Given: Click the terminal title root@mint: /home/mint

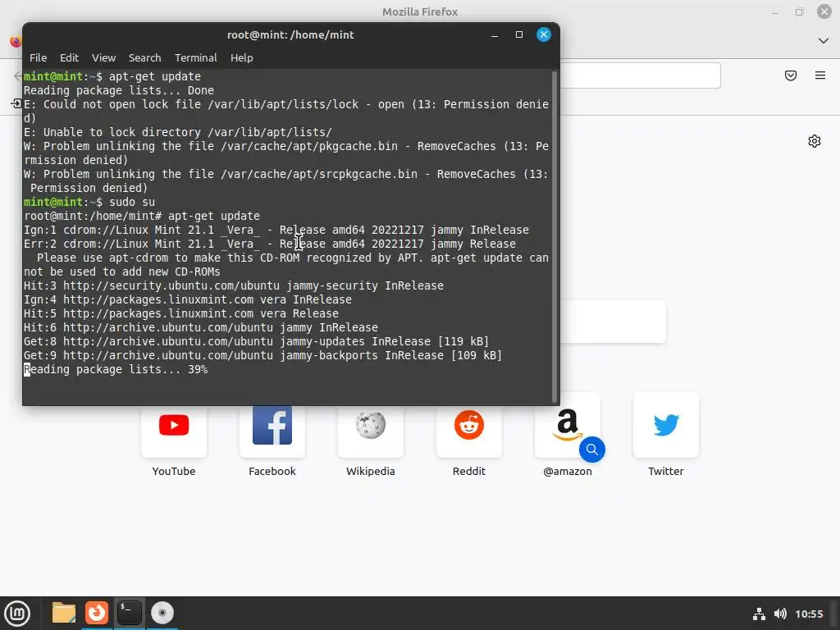Looking at the screenshot, I should click(290, 34).
